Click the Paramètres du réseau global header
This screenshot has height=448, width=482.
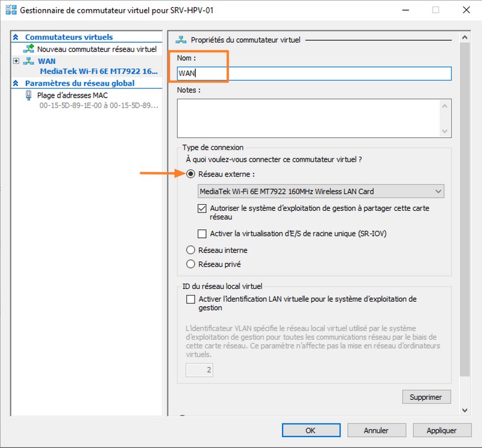80,83
